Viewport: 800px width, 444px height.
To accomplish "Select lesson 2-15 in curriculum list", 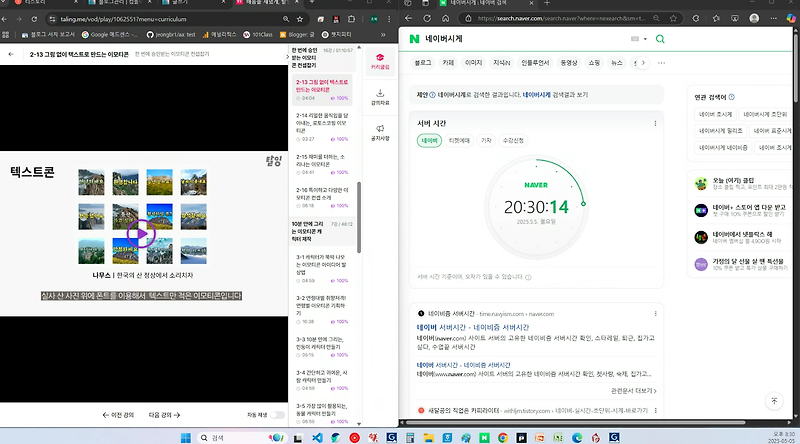I will click(x=322, y=164).
